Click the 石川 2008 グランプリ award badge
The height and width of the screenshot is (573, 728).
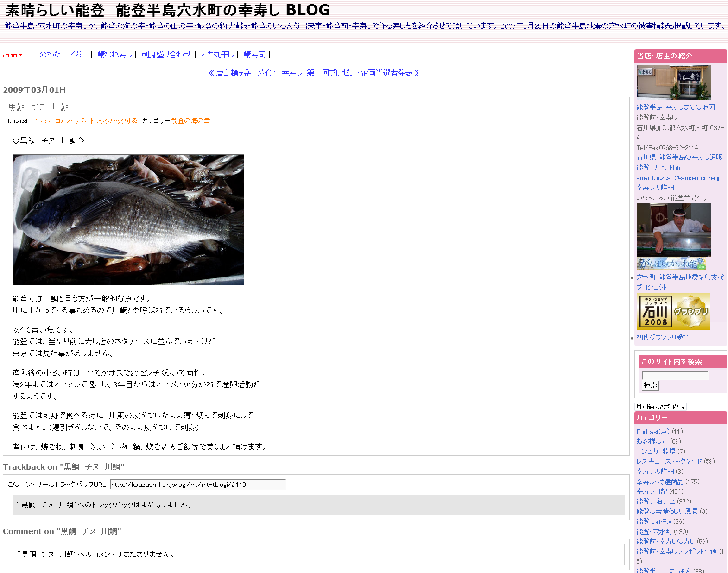673,311
